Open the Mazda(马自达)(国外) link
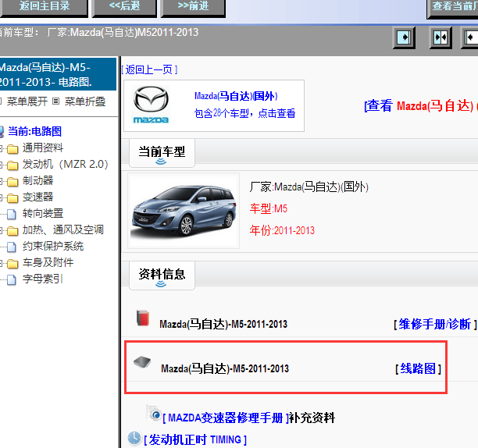 tap(236, 96)
